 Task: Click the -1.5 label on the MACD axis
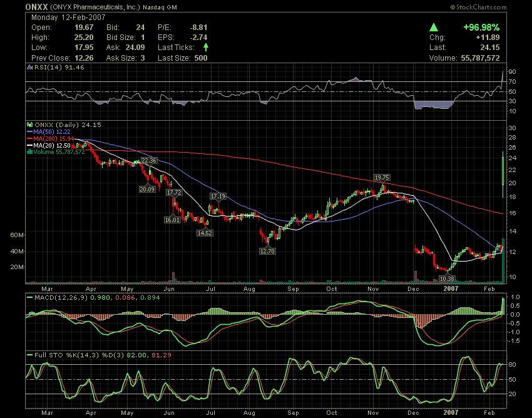(x=514, y=340)
